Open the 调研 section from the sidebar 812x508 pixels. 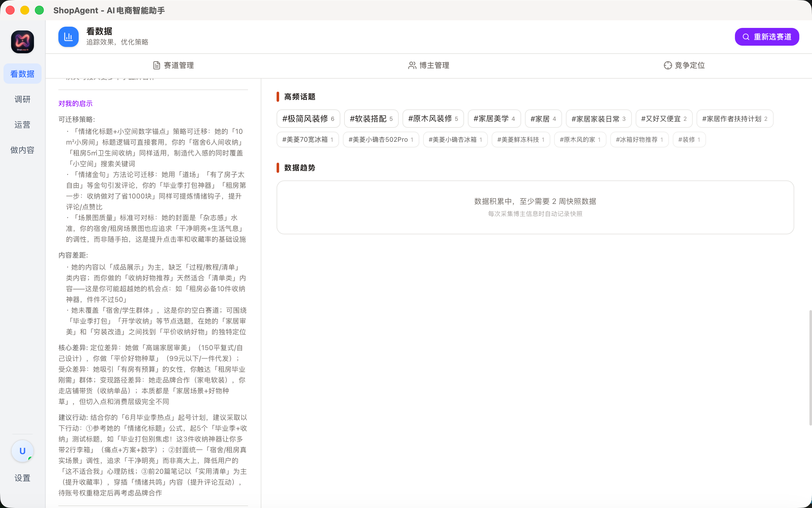coord(22,99)
